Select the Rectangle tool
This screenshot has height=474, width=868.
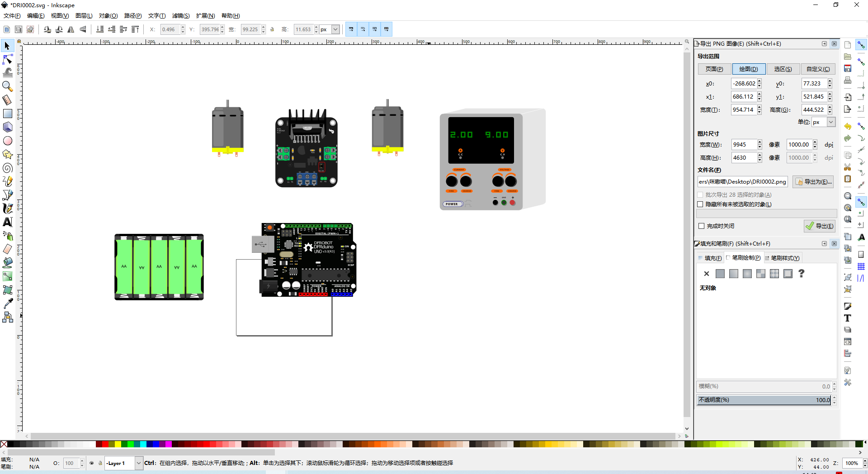tap(7, 114)
